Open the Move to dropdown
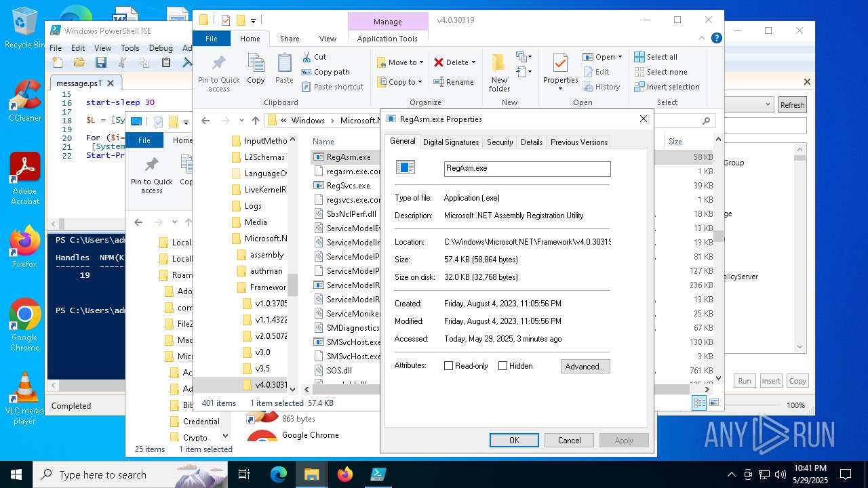Screen dimensions: 868x488 tap(400, 62)
